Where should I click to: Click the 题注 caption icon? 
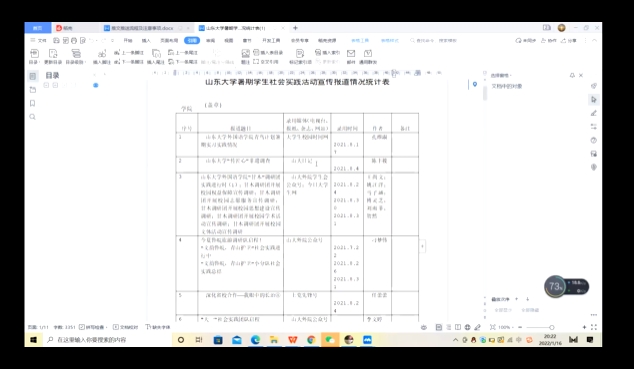[245, 56]
